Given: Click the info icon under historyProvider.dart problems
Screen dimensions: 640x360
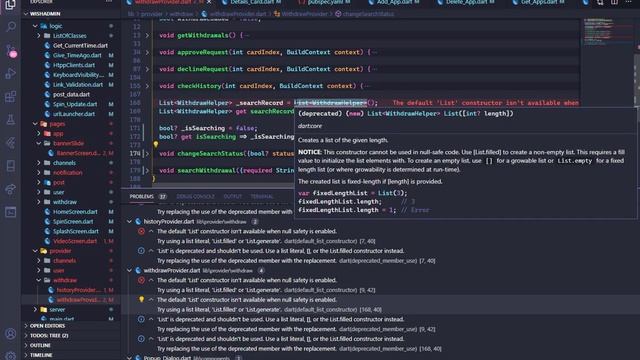Looking at the screenshot, I should click(141, 251).
